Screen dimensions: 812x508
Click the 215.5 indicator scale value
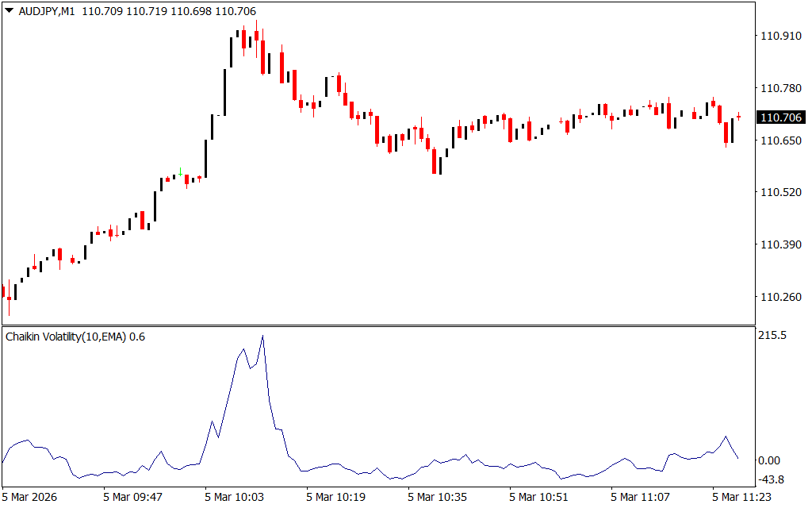pos(772,336)
